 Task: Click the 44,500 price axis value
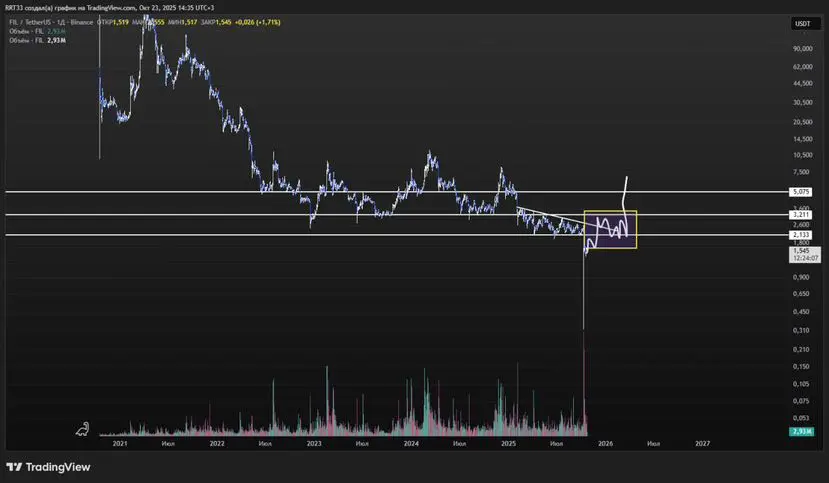click(x=803, y=83)
